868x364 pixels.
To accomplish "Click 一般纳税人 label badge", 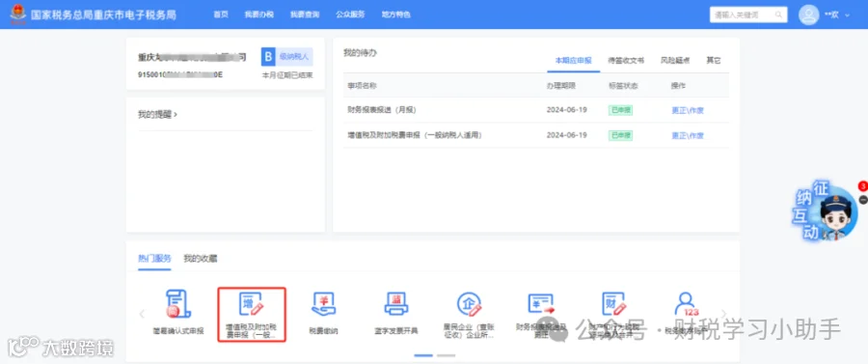I will click(x=294, y=57).
